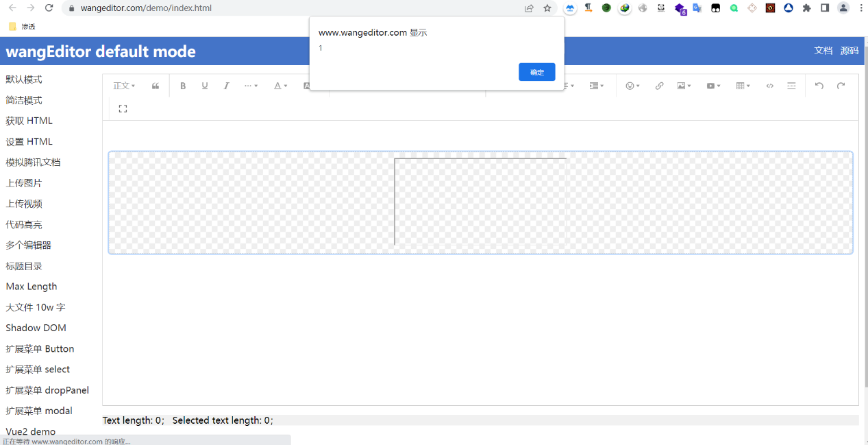
Task: Toggle underline text formatting
Action: click(205, 86)
